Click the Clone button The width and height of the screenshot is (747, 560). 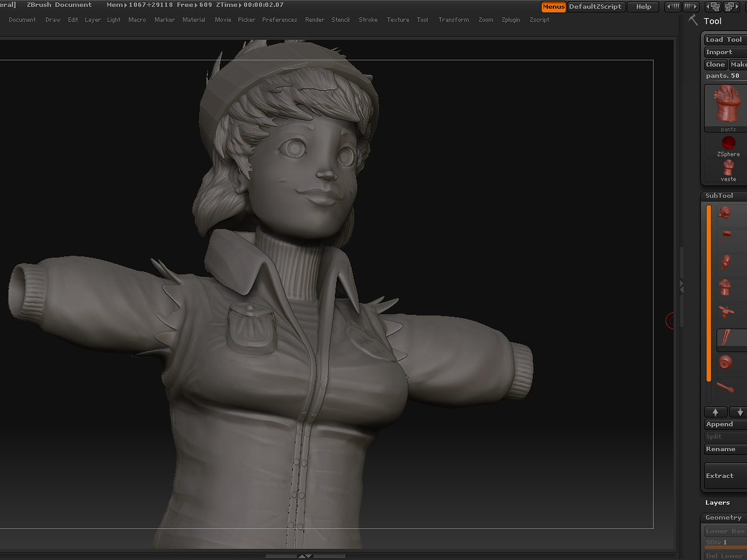point(715,65)
